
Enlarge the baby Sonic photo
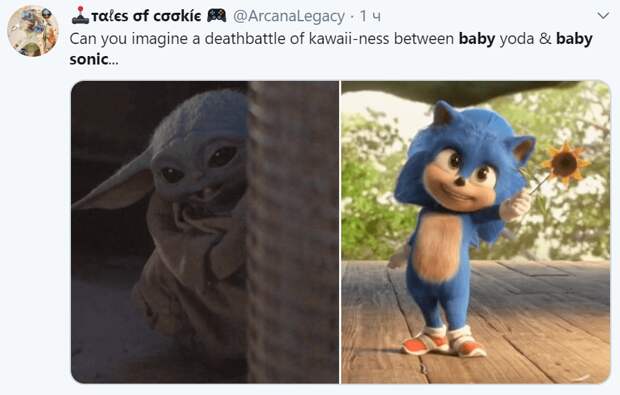click(476, 232)
